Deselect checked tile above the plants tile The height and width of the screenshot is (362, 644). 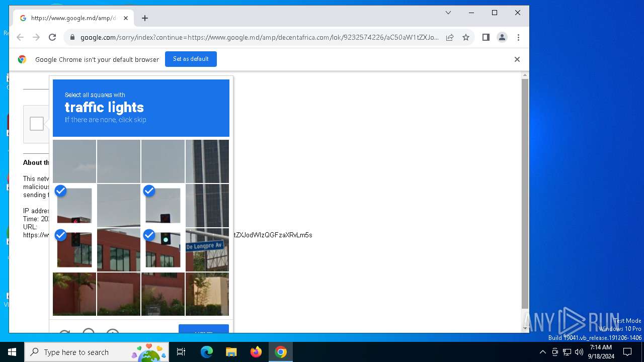coord(74,250)
